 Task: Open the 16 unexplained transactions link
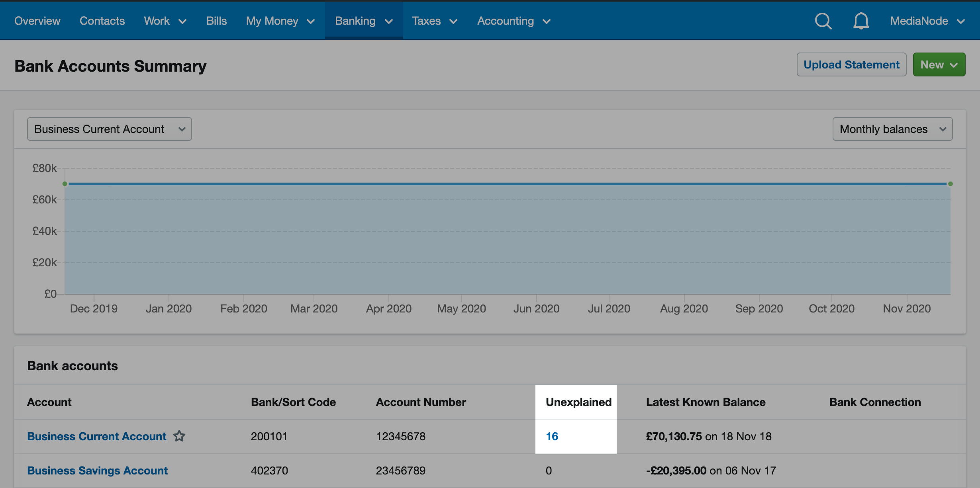point(552,436)
